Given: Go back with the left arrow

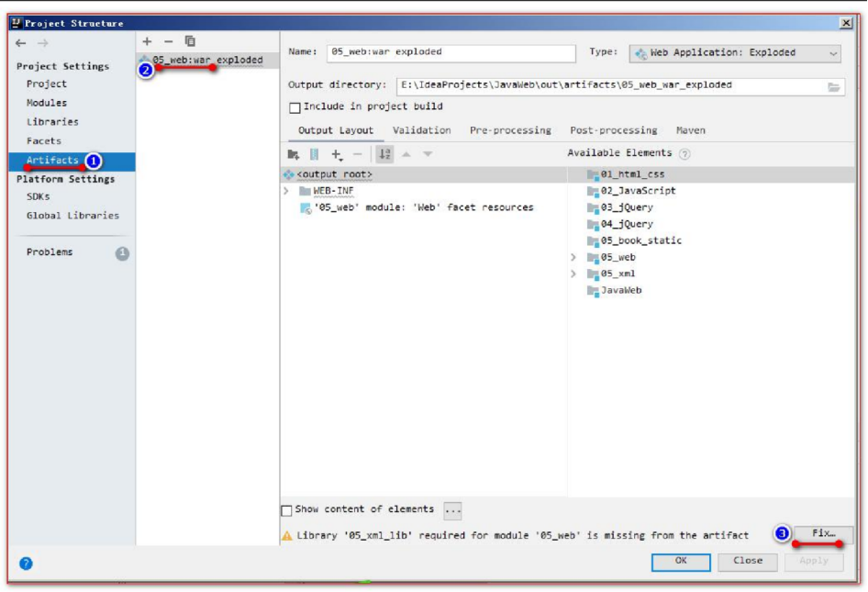Looking at the screenshot, I should 21,43.
